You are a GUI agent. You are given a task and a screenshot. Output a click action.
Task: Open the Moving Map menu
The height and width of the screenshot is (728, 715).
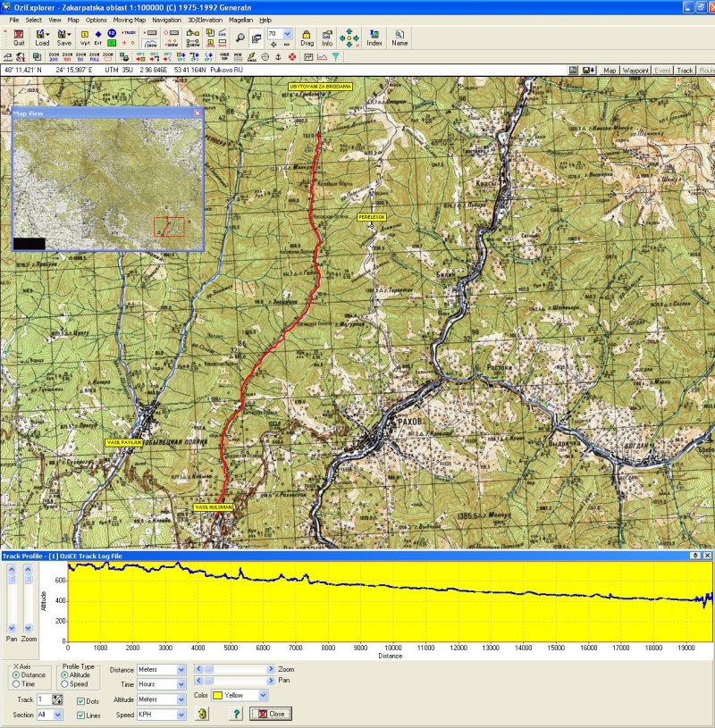(x=129, y=19)
